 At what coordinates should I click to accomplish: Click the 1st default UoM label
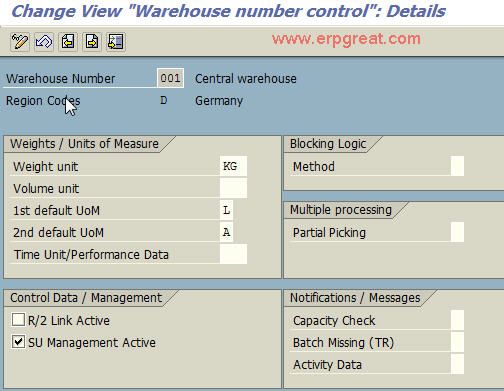(56, 210)
